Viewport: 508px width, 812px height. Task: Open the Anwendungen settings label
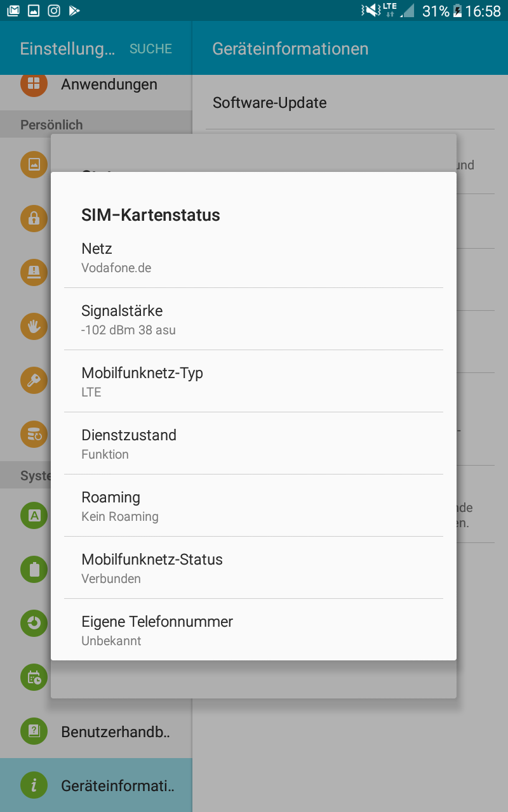coord(109,84)
